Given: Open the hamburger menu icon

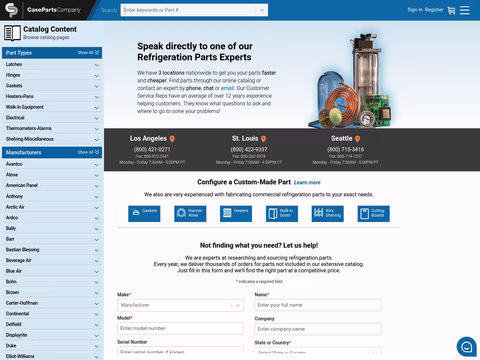Looking at the screenshot, I should (465, 10).
